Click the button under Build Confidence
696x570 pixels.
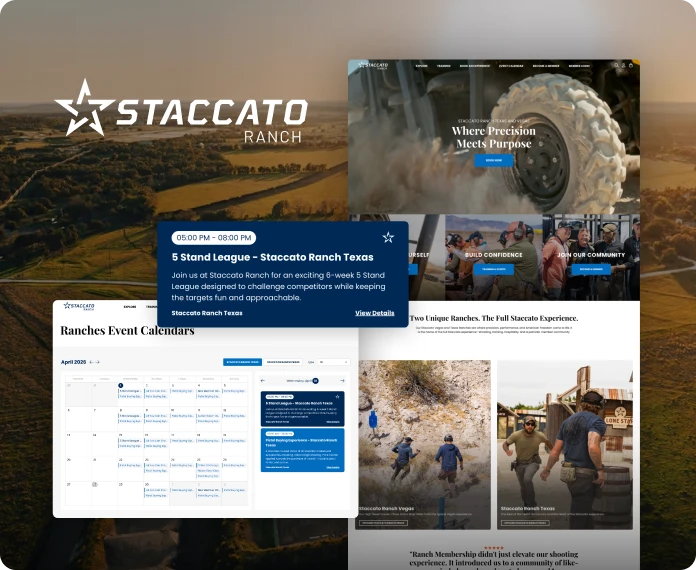[x=494, y=269]
